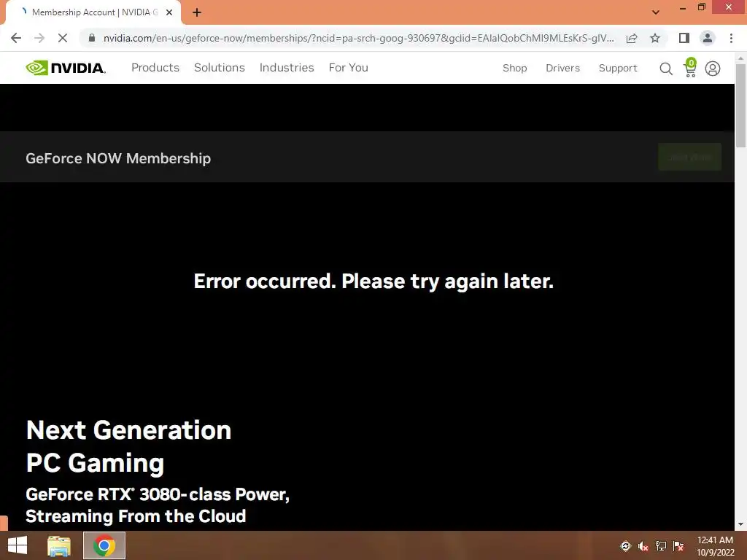Open the network tray icon
Screen dimensions: 747x560
[x=661, y=546]
